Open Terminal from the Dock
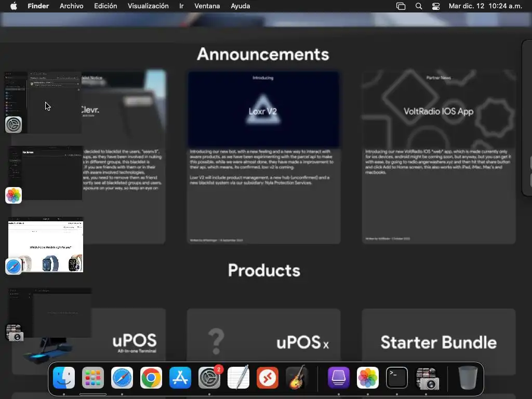This screenshot has width=532, height=399. coord(397,378)
